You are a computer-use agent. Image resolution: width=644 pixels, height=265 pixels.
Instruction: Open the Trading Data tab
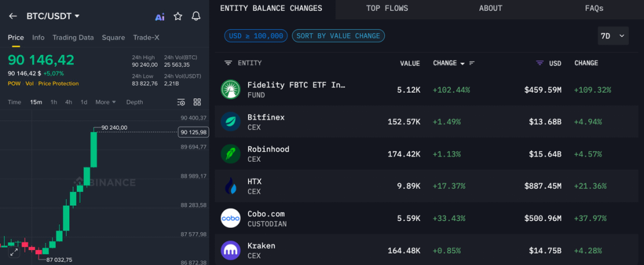coord(73,38)
